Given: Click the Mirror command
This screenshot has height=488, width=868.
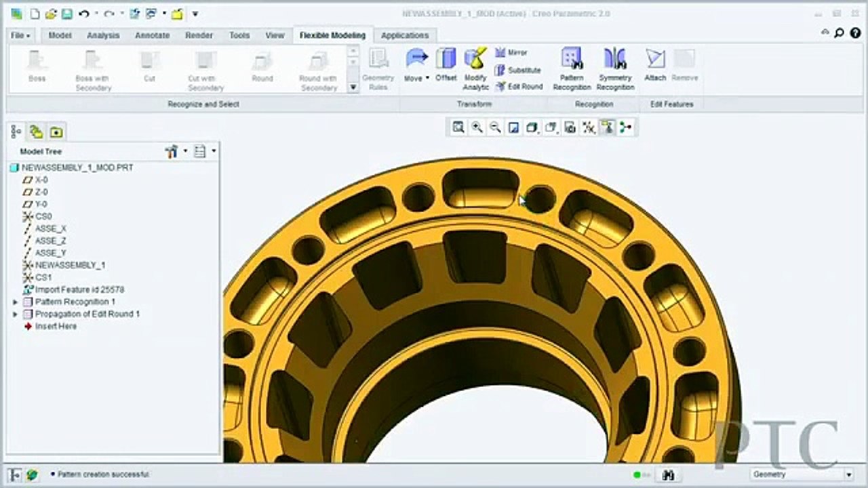Looking at the screenshot, I should tap(511, 53).
